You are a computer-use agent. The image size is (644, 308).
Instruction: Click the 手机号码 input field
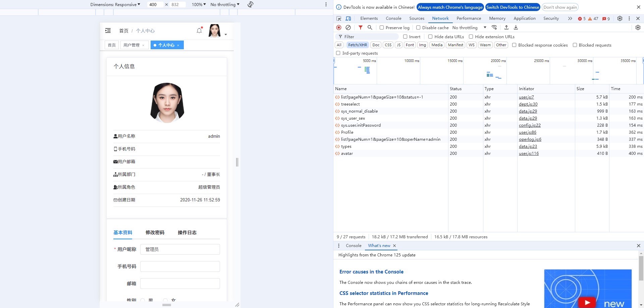[x=180, y=266]
